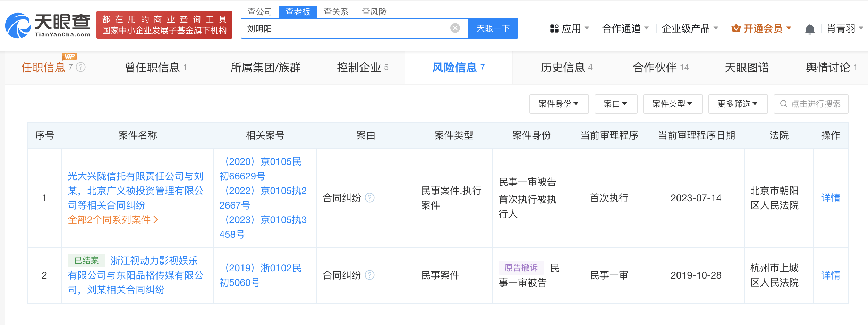Open 全部2个同系列案件 link
This screenshot has width=868, height=325.
pos(113,220)
